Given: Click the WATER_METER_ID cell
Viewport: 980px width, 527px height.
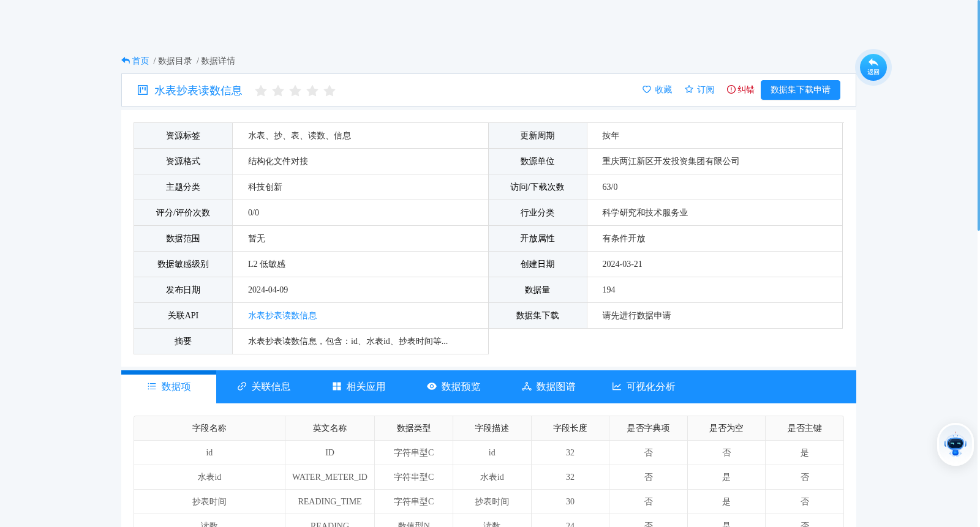Looking at the screenshot, I should pyautogui.click(x=330, y=477).
